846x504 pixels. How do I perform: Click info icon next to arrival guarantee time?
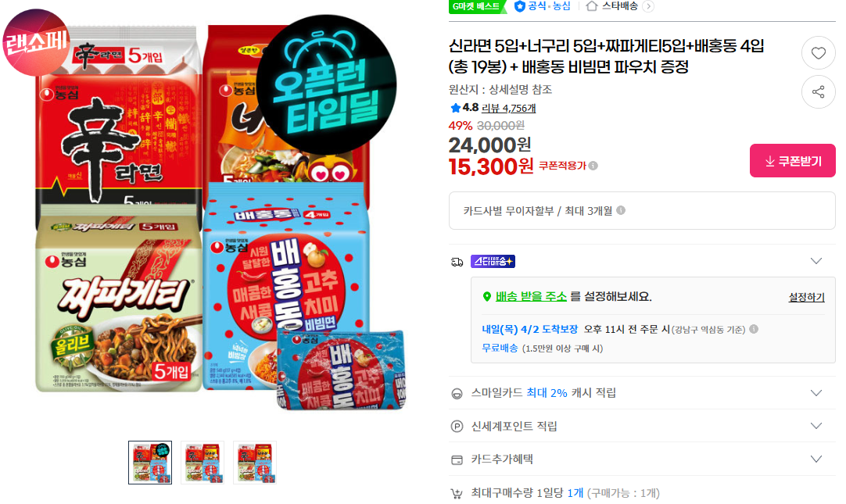pyautogui.click(x=754, y=329)
